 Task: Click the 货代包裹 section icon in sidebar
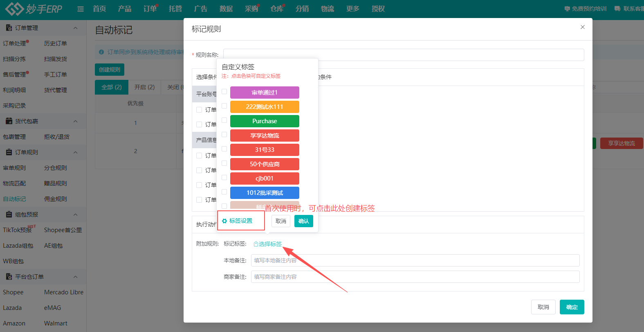pos(9,121)
